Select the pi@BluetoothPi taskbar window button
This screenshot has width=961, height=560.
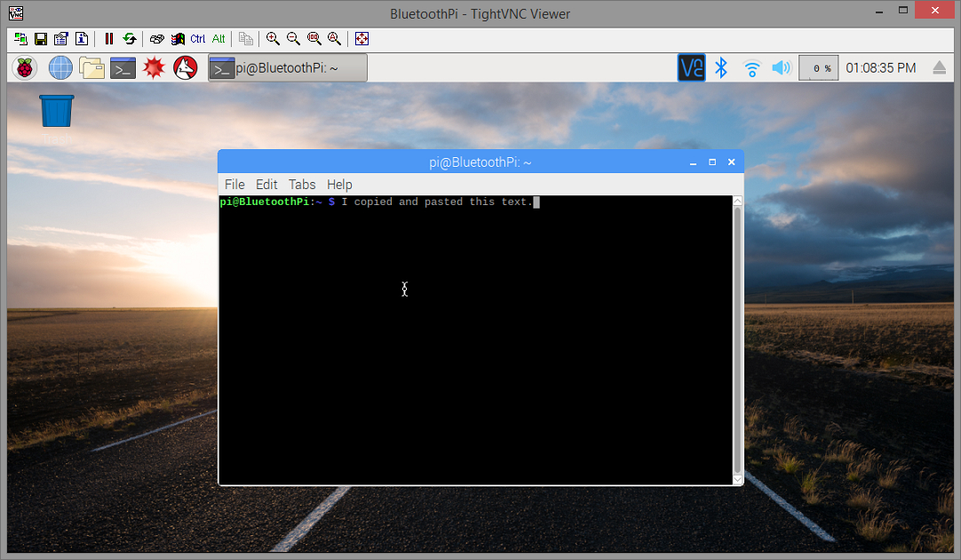288,68
